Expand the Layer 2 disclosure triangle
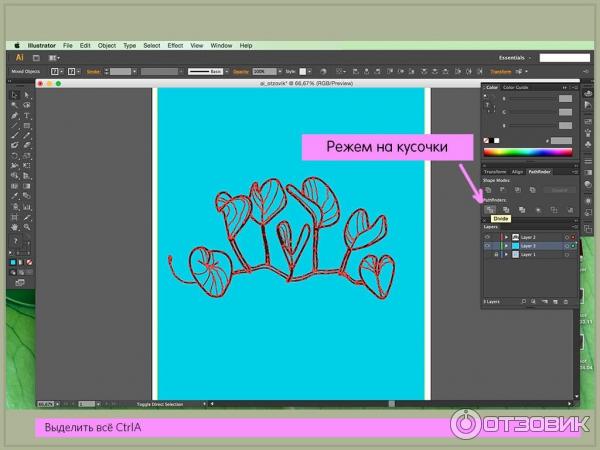Image resolution: width=600 pixels, height=450 pixels. pos(505,237)
